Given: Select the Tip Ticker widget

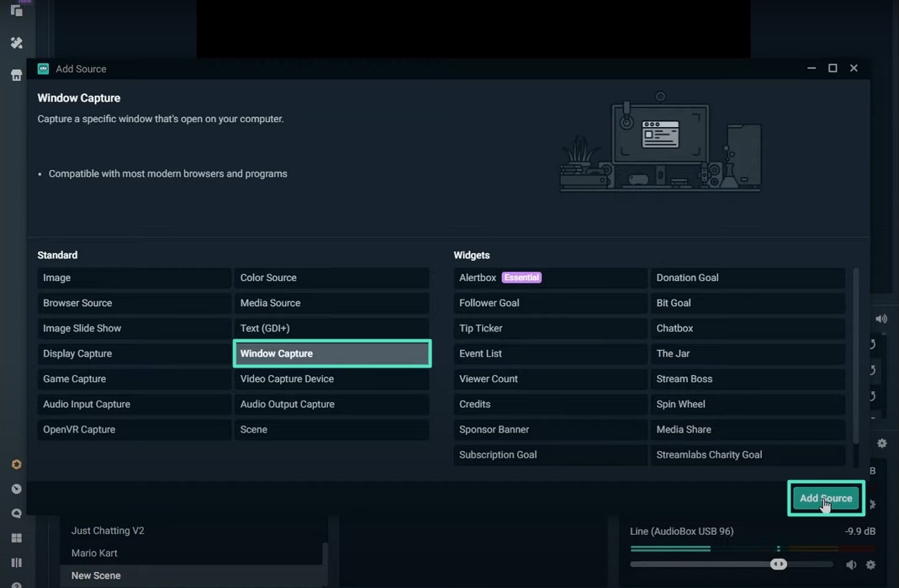Looking at the screenshot, I should coord(550,328).
